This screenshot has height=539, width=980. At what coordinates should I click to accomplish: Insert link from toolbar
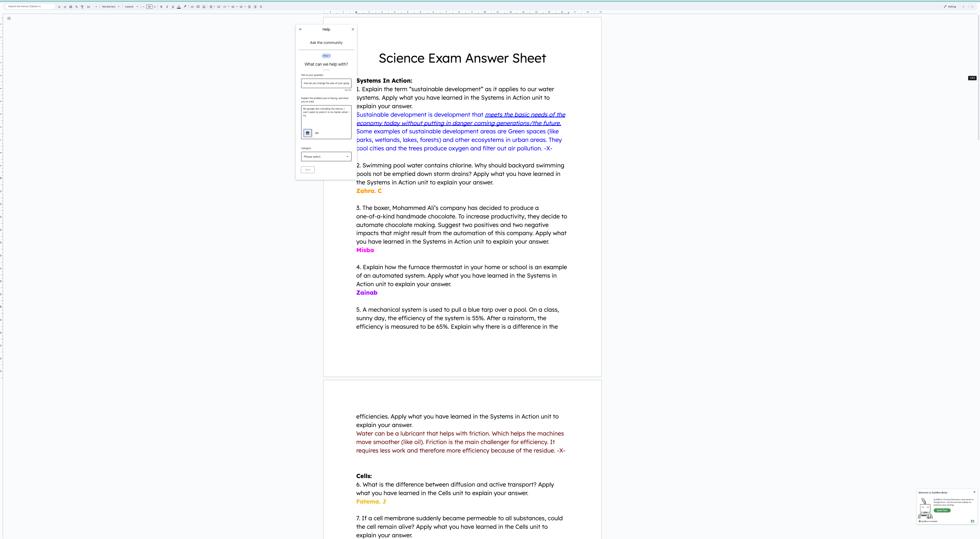point(192,7)
